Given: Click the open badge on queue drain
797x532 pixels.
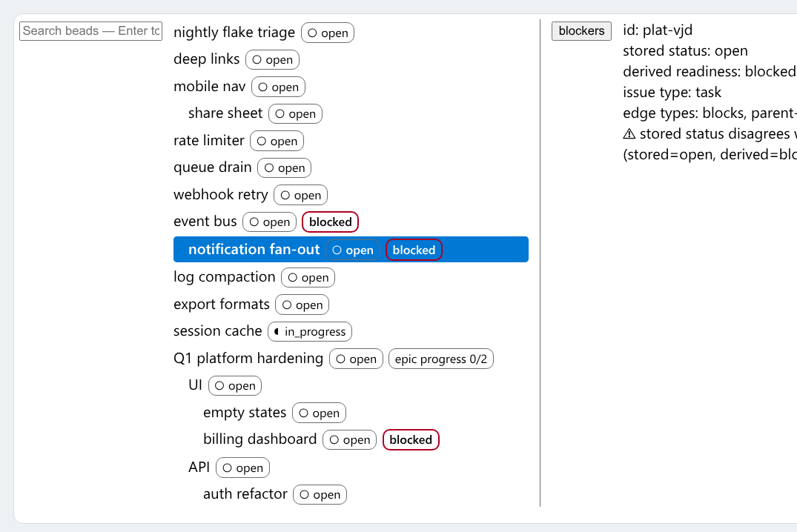Looking at the screenshot, I should 285,168.
